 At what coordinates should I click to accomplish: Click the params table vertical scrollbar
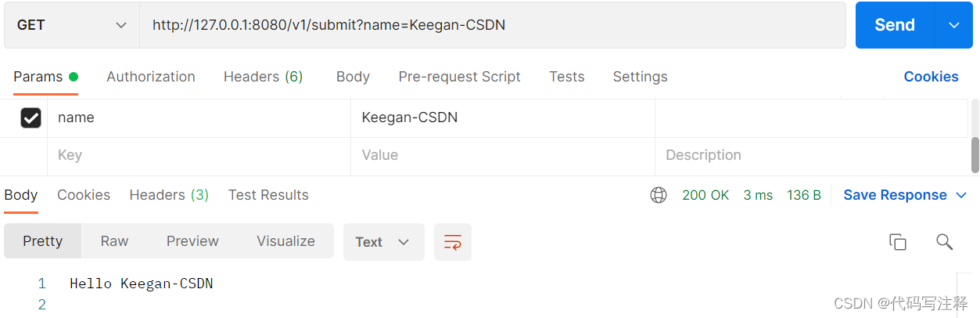[975, 154]
